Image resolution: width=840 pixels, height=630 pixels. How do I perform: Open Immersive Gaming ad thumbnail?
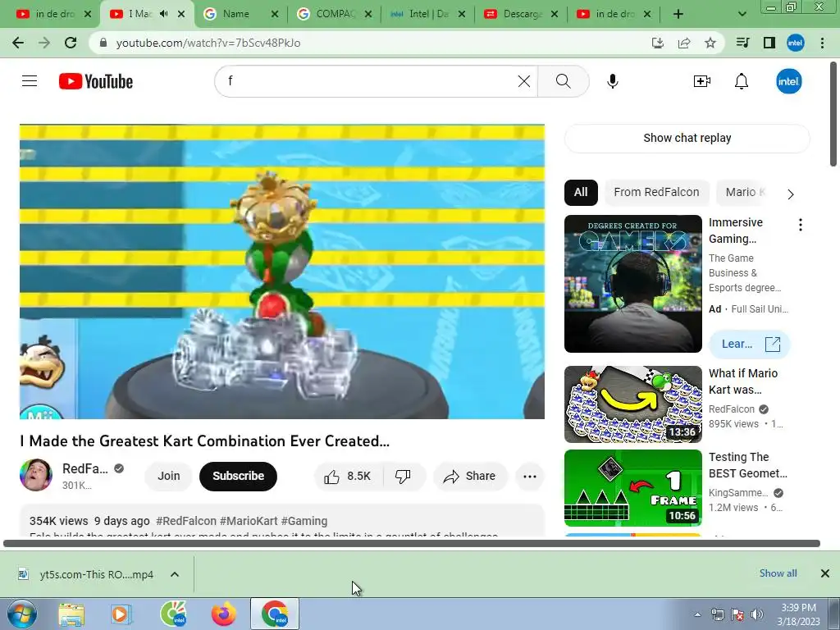pos(632,284)
